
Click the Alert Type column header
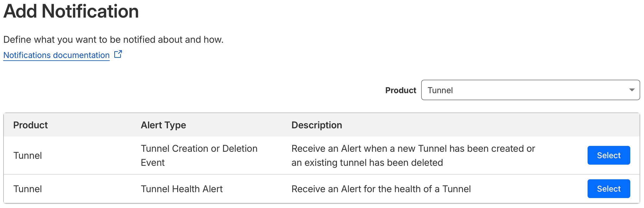(x=163, y=125)
